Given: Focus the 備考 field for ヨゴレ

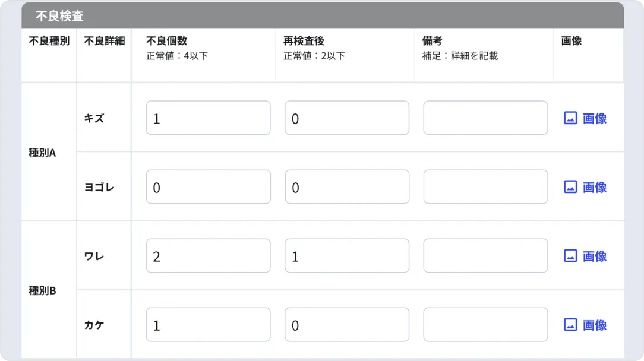Looking at the screenshot, I should tap(485, 187).
